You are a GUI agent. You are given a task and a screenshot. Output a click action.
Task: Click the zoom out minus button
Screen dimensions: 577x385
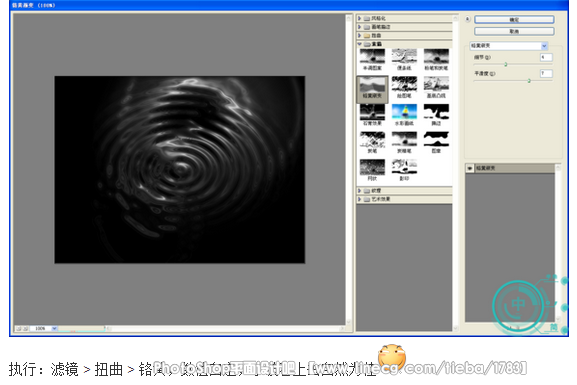(19, 328)
